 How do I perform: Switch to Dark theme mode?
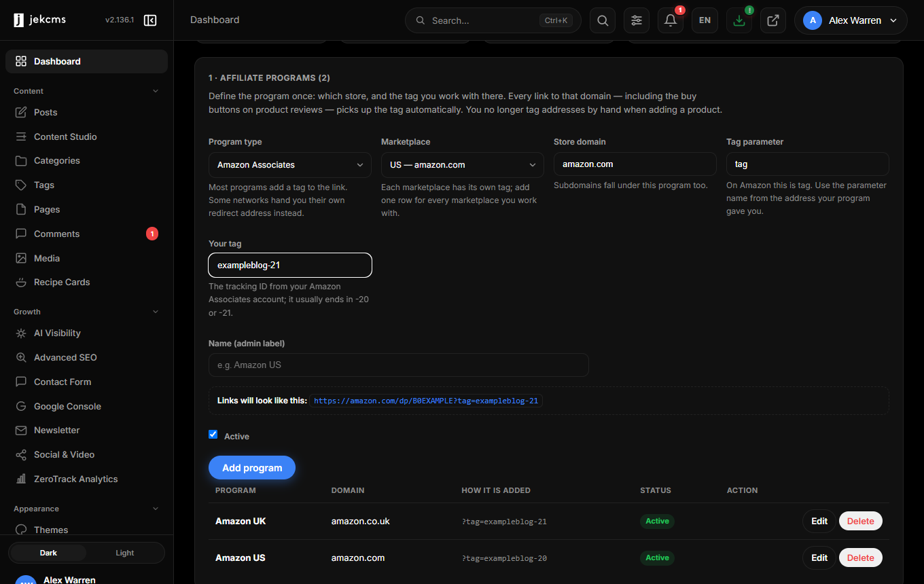click(x=48, y=553)
